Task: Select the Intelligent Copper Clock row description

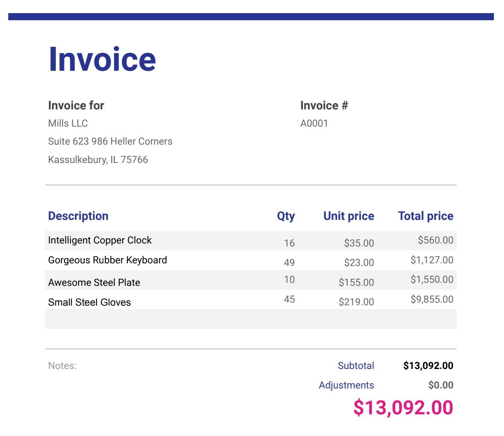Action: (100, 240)
